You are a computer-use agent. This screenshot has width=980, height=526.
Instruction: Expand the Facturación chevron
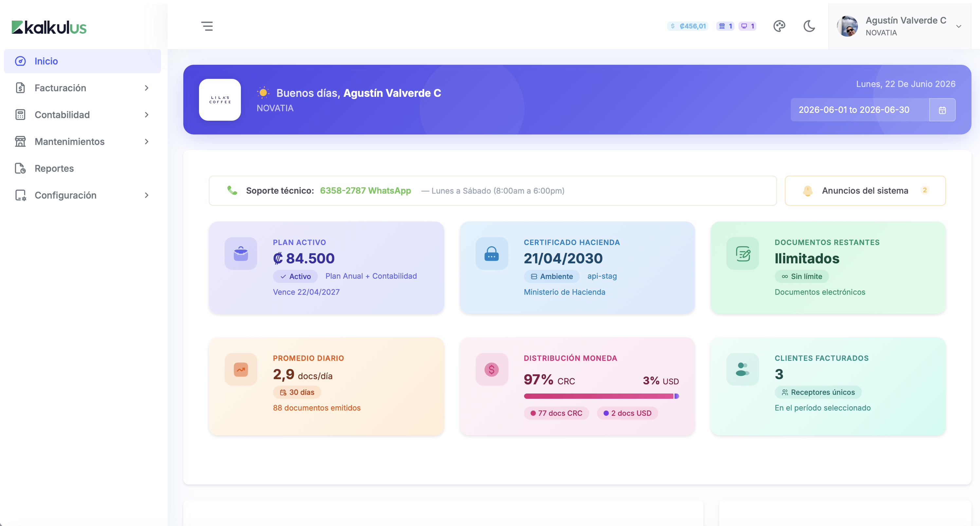point(147,88)
